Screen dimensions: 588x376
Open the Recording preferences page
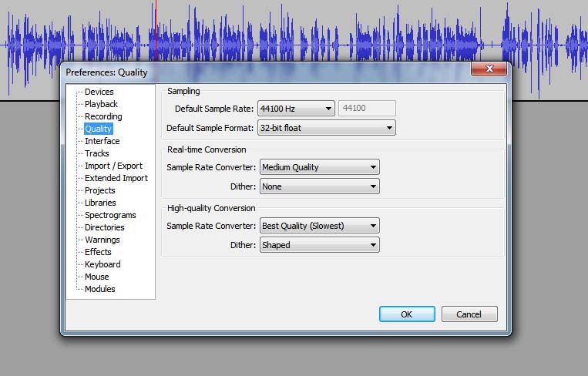click(x=103, y=116)
